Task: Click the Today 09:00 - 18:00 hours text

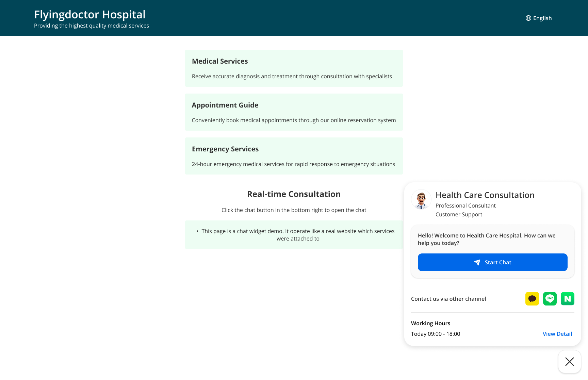Action: [436, 334]
